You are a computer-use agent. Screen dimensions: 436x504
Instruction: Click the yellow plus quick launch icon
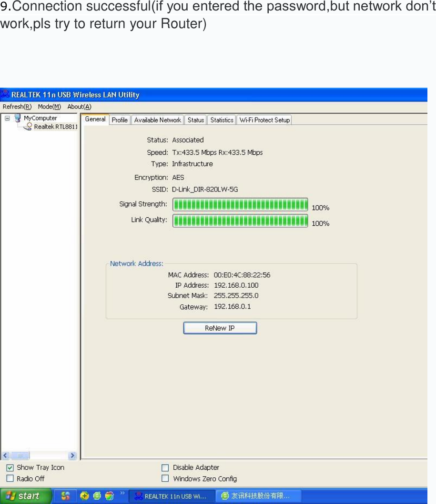(x=84, y=496)
